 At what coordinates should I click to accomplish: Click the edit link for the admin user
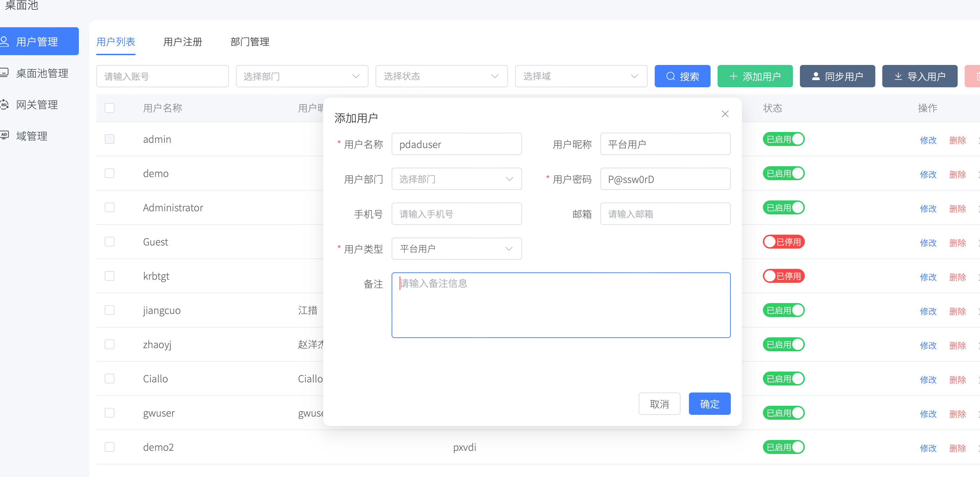tap(928, 140)
